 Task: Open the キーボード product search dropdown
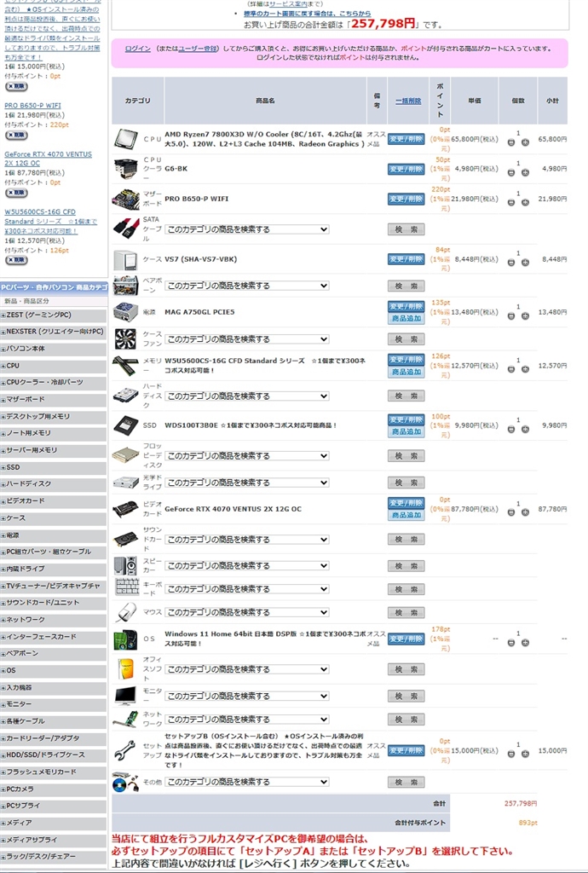[x=247, y=589]
